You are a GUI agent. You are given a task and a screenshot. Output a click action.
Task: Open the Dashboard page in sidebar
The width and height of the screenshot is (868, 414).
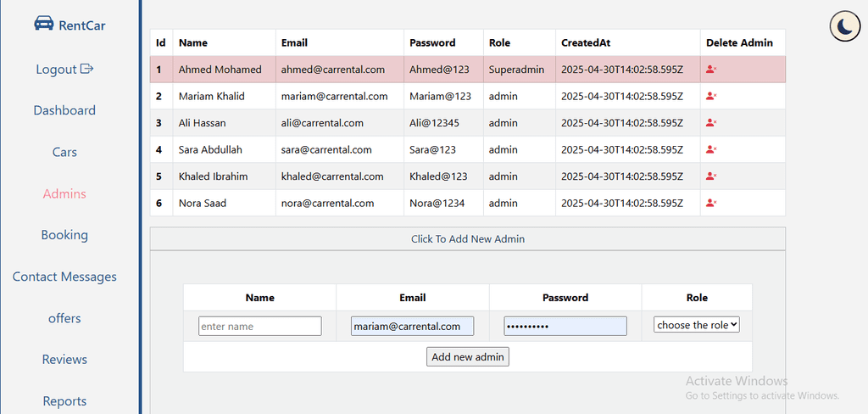[x=64, y=110]
